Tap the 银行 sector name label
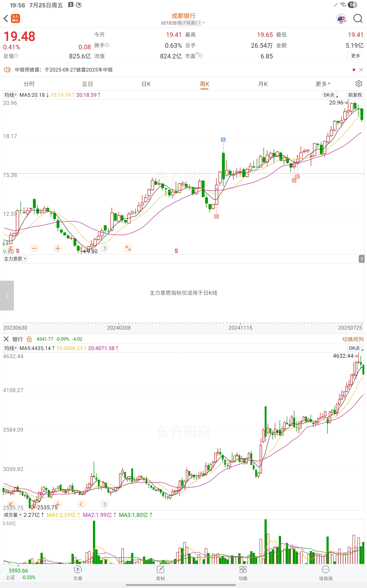367x588 pixels. click(17, 339)
